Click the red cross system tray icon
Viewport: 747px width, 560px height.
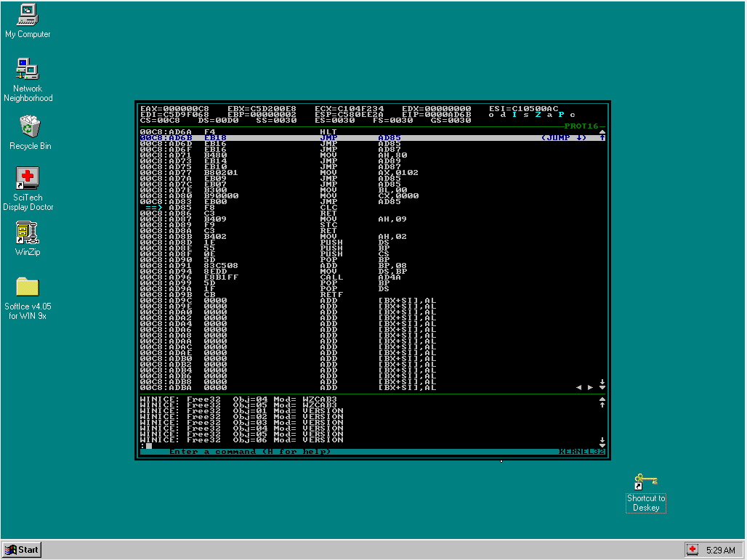click(x=693, y=550)
